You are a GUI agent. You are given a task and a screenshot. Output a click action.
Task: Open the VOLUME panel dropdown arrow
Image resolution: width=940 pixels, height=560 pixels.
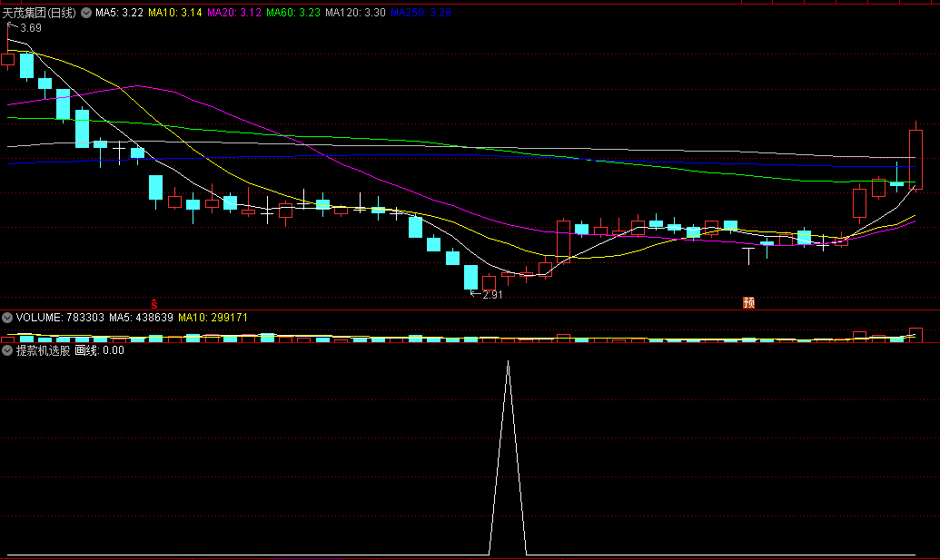click(7, 318)
